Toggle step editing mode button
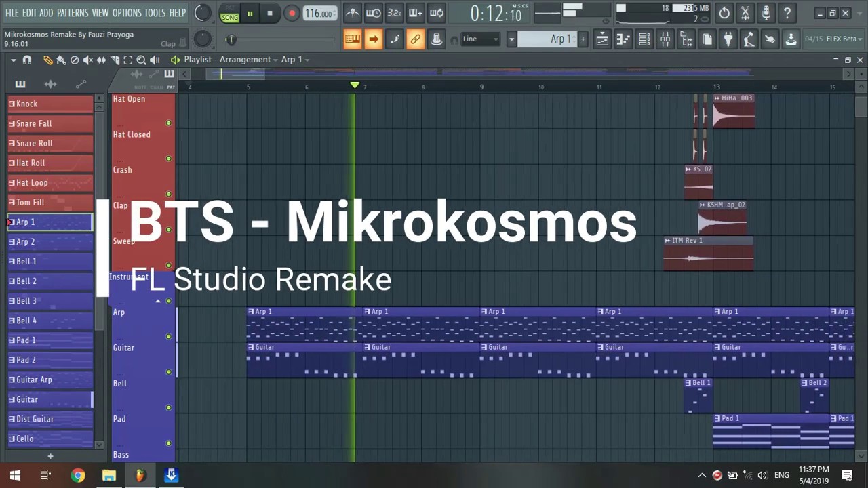 coord(395,39)
